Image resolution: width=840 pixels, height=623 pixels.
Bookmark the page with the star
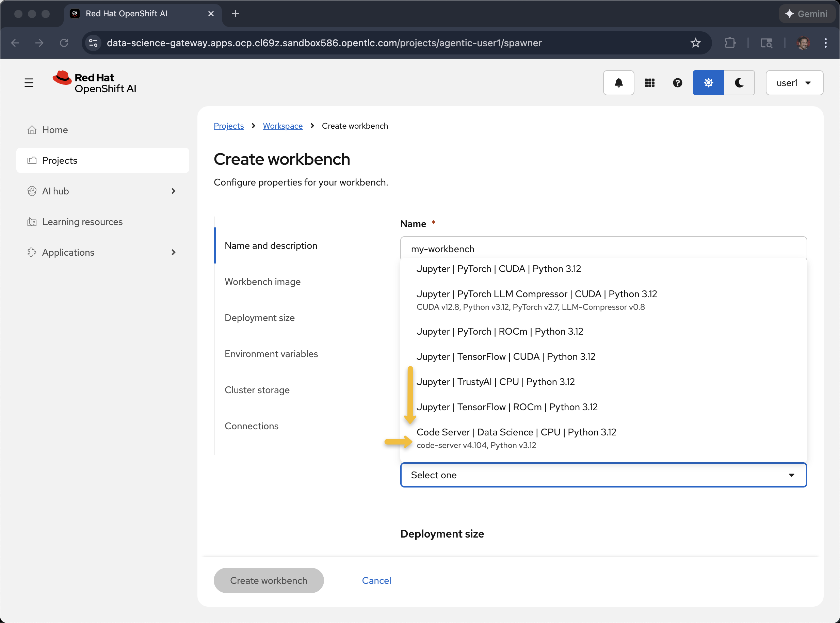pos(696,43)
